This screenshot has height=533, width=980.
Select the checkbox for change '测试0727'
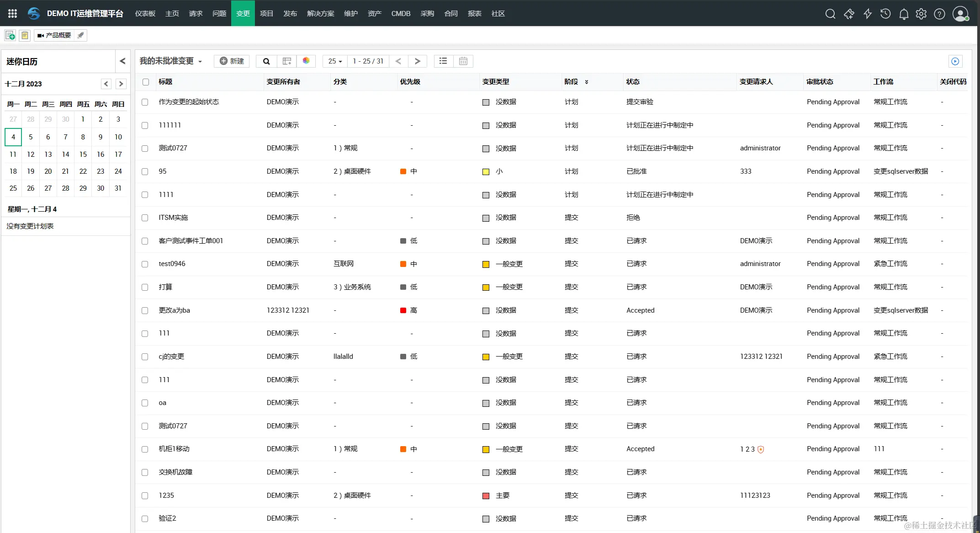(145, 149)
